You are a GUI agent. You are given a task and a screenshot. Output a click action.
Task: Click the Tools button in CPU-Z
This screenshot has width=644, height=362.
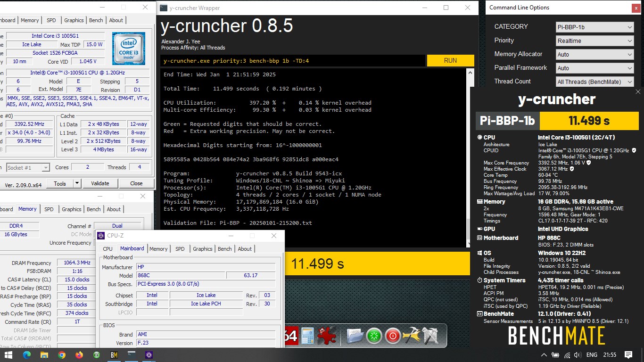point(60,183)
